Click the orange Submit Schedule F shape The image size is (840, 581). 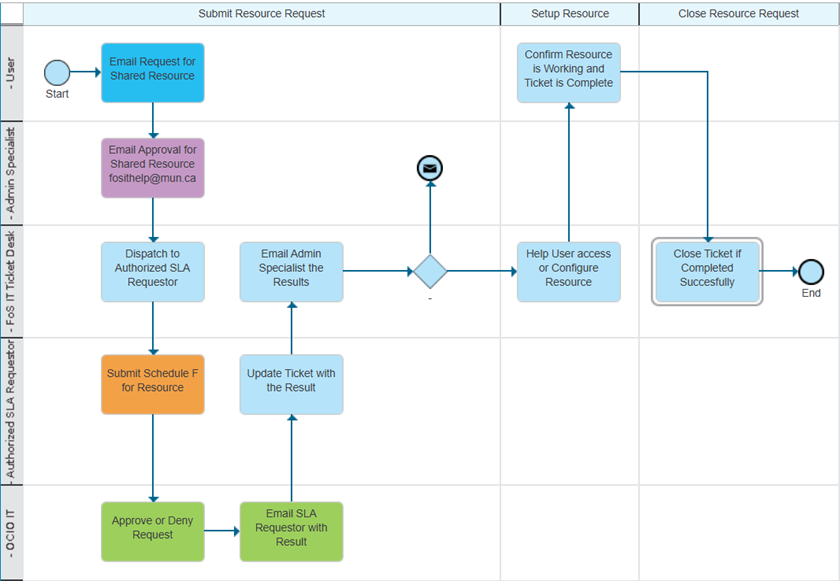(152, 384)
